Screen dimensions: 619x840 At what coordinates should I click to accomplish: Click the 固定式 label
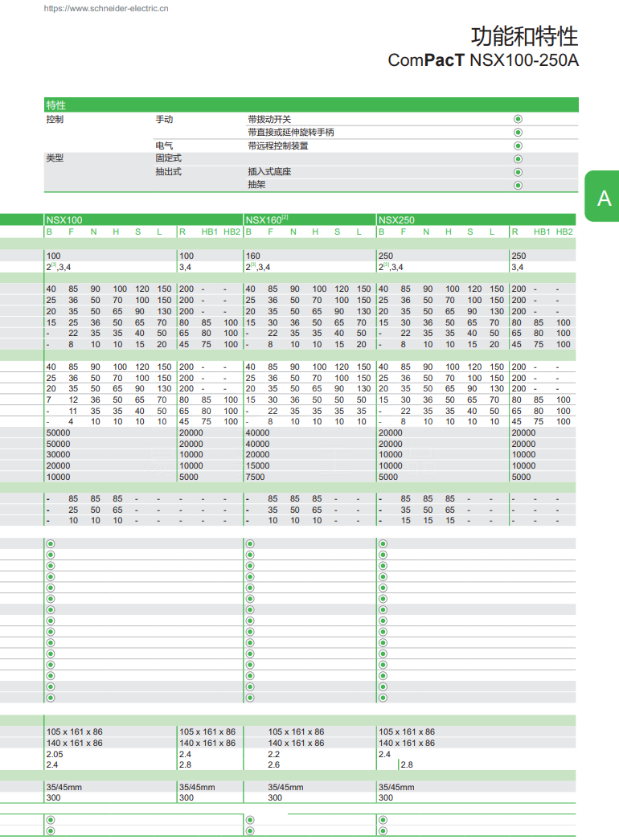(x=168, y=158)
